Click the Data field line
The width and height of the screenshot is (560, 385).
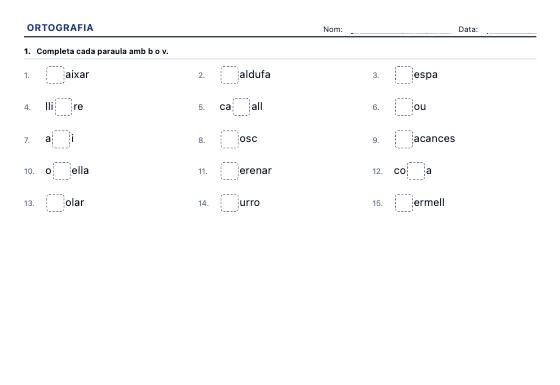point(511,31)
